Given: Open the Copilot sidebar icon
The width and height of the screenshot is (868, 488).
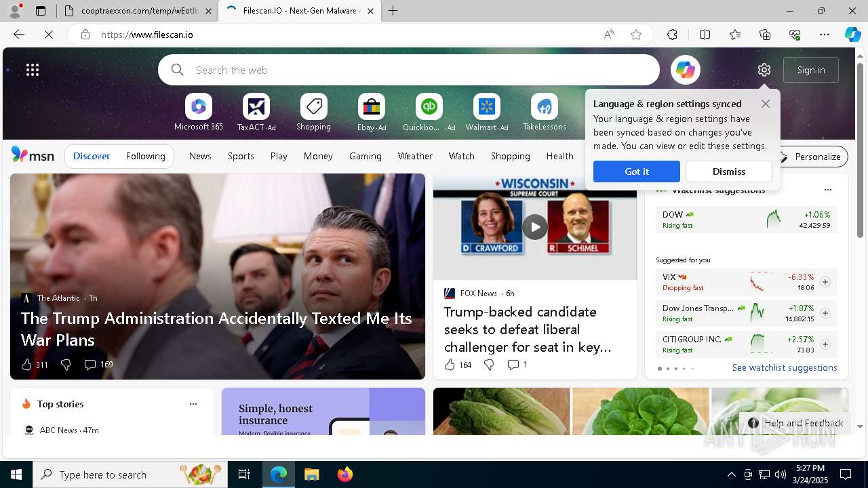Looking at the screenshot, I should [x=852, y=35].
